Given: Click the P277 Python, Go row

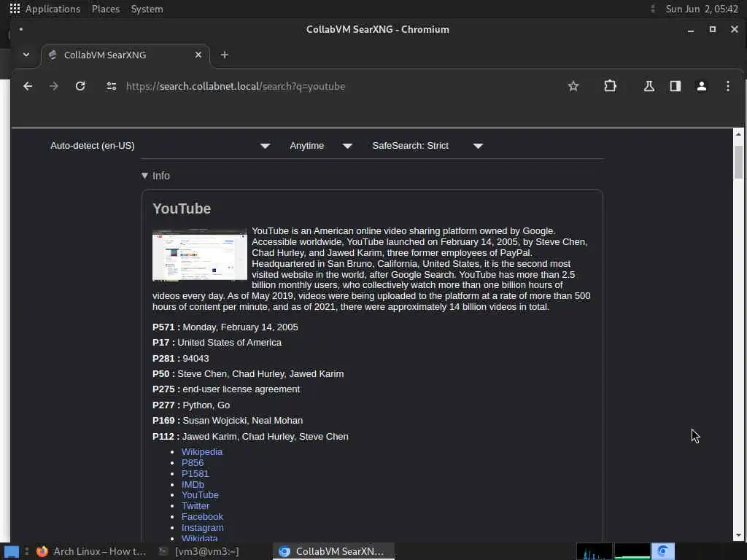Looking at the screenshot, I should point(191,405).
